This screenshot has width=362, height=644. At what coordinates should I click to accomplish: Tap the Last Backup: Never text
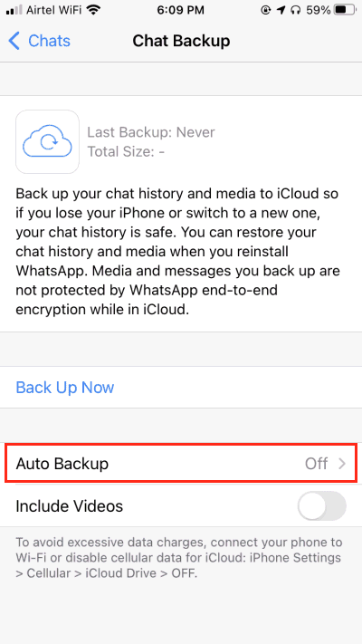[151, 132]
